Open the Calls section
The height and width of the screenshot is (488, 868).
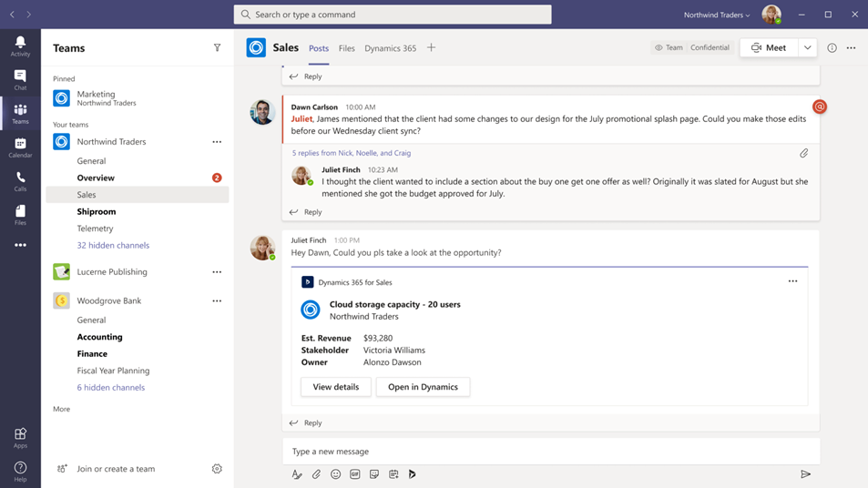(20, 181)
